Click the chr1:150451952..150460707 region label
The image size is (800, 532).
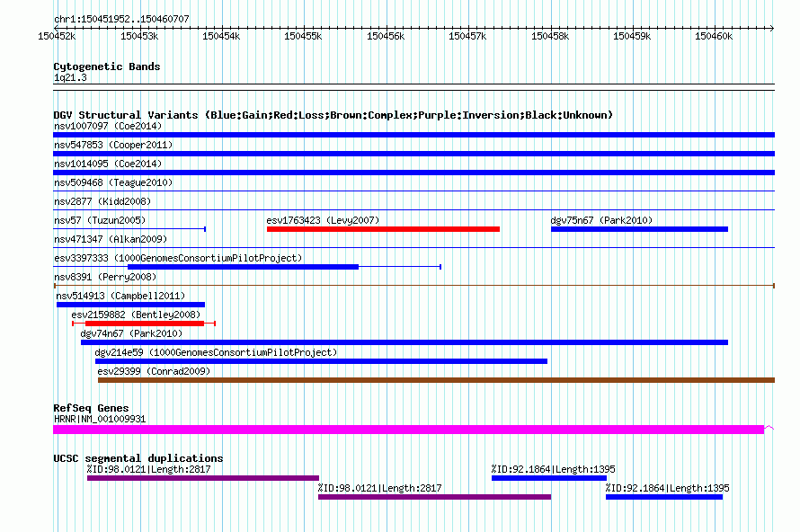click(x=121, y=19)
